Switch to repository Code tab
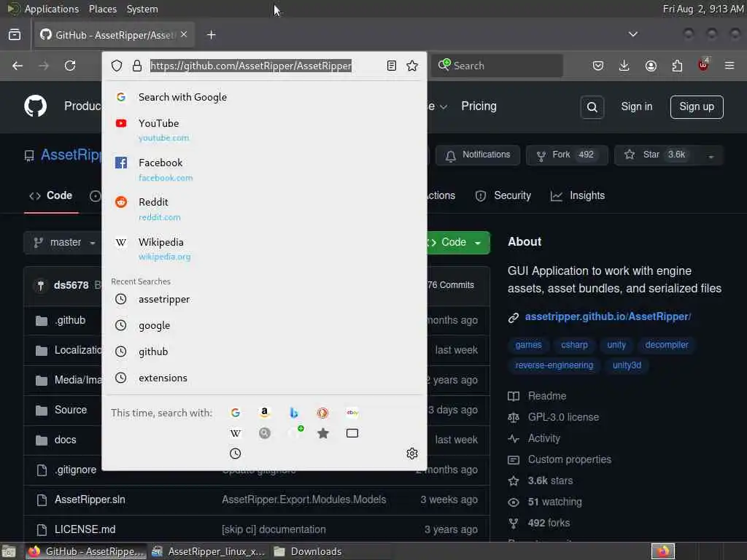 (51, 195)
